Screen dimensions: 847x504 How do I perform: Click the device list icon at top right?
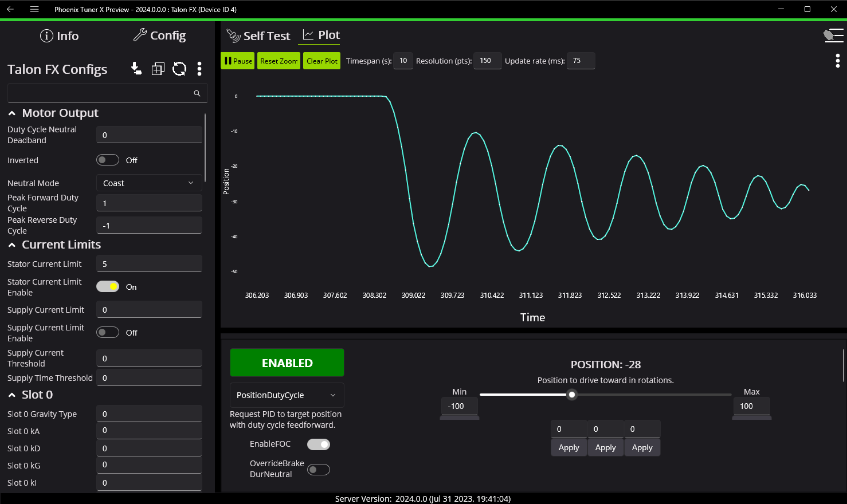click(833, 36)
